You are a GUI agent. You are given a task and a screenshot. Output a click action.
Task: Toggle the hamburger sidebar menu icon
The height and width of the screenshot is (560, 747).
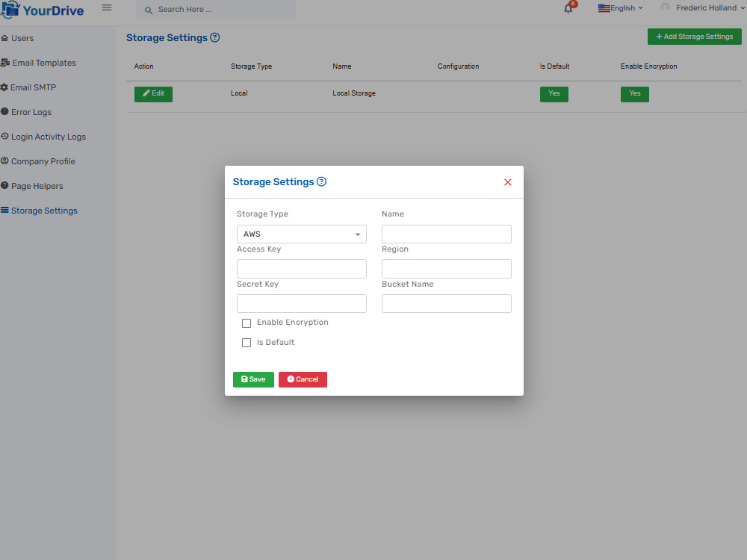point(107,7)
